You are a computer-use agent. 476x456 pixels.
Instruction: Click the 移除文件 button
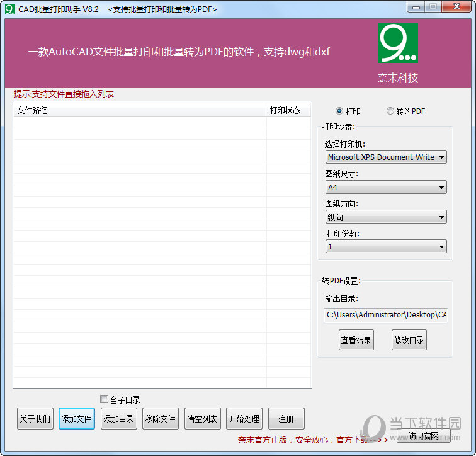(x=161, y=419)
